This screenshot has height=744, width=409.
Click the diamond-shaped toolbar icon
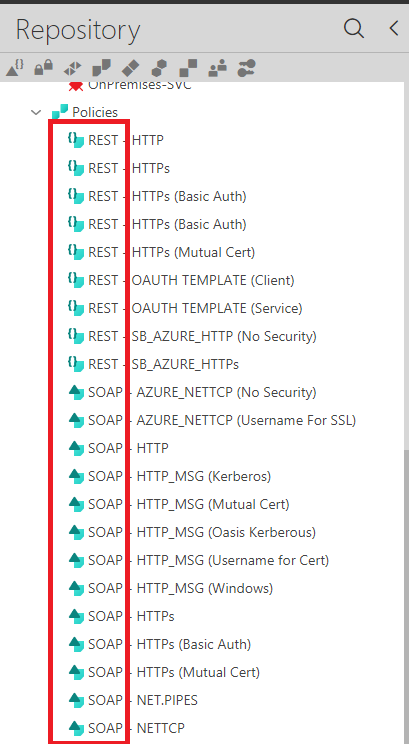(130, 69)
